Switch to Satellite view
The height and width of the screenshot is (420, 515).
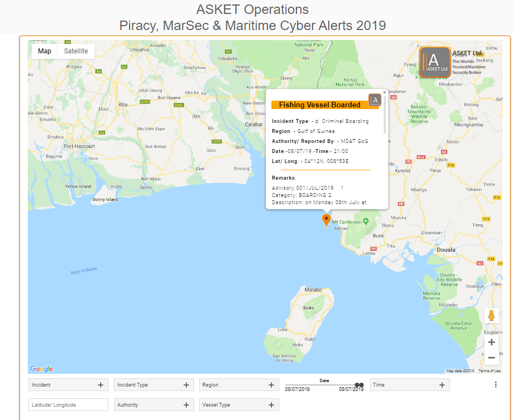click(76, 51)
